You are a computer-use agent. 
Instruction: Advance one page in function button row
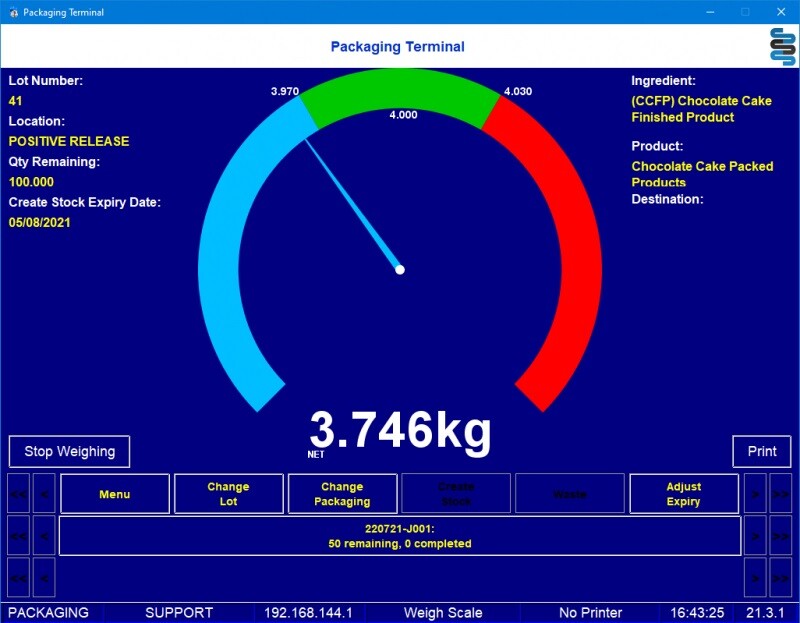coord(755,494)
